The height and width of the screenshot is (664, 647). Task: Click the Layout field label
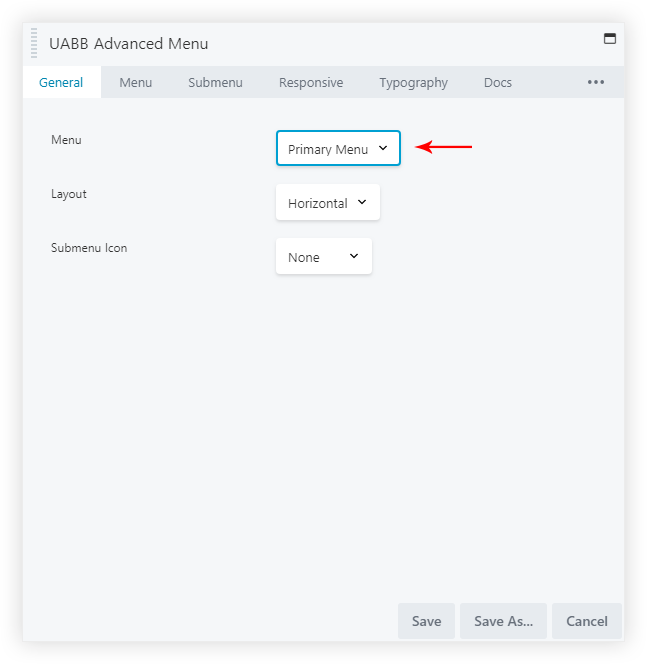pyautogui.click(x=69, y=194)
